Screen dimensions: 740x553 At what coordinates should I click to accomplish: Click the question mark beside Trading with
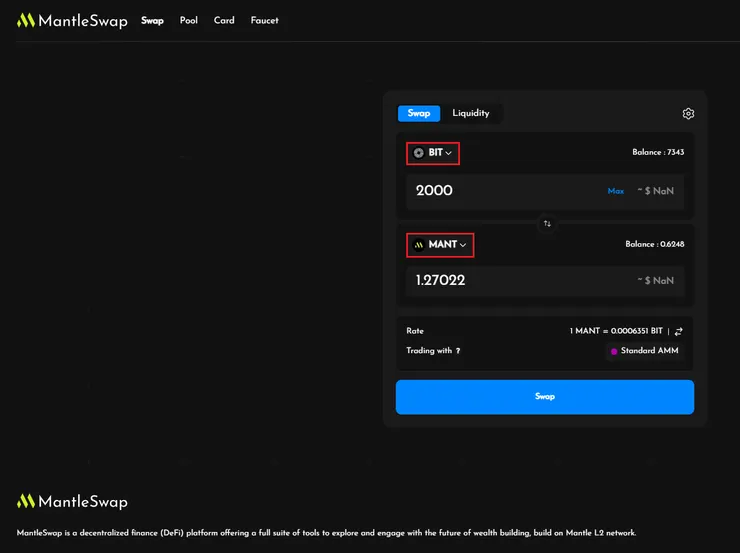pos(458,351)
